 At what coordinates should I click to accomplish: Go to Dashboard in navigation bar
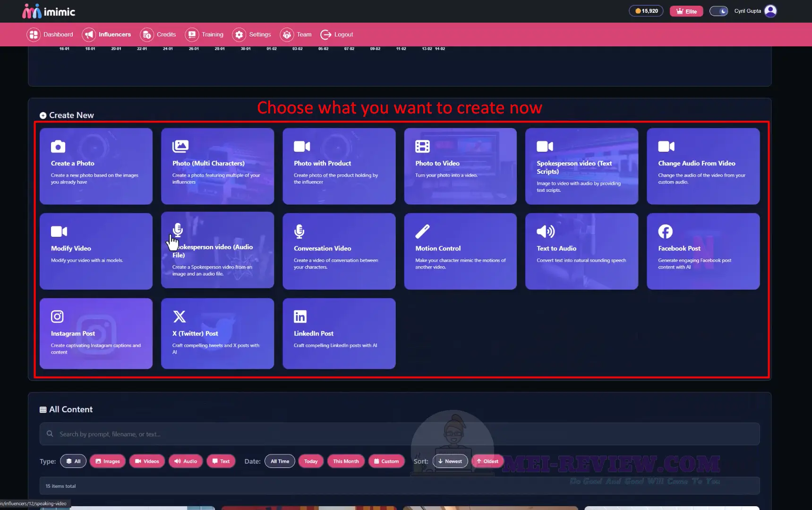coord(50,35)
